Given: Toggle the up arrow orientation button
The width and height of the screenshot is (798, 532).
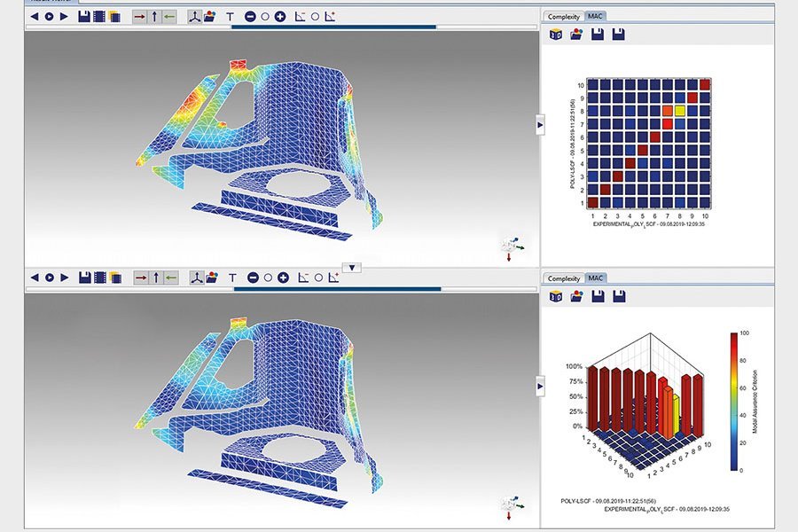Looking at the screenshot, I should click(x=153, y=15).
